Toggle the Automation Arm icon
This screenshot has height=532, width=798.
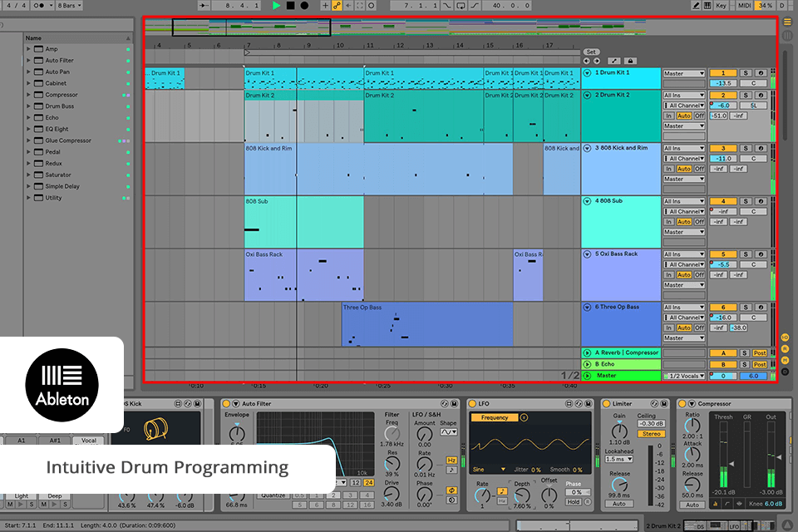coord(337,6)
